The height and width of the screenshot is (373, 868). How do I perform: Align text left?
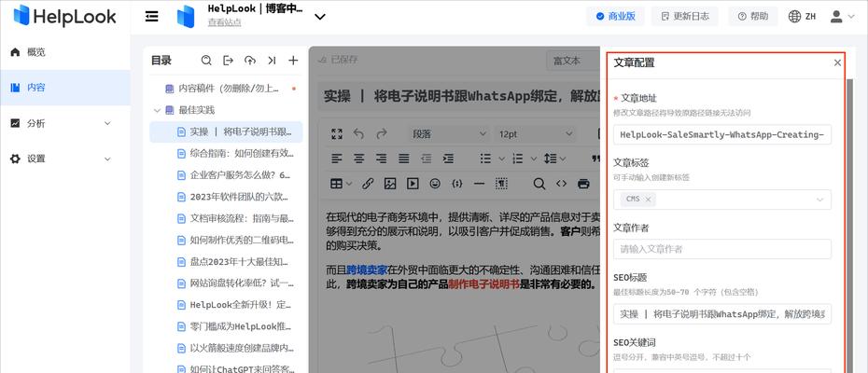tap(337, 159)
